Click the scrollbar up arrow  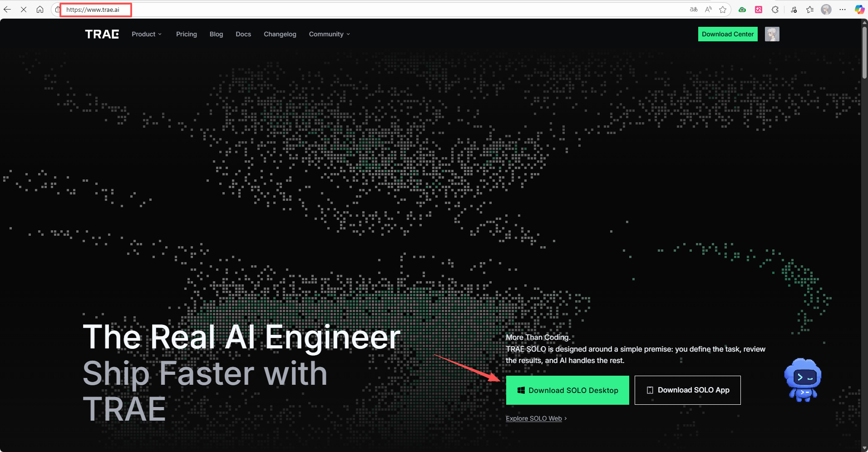pos(864,23)
